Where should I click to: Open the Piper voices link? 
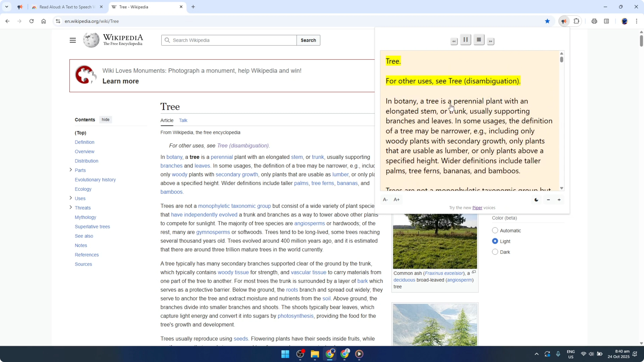(477, 208)
